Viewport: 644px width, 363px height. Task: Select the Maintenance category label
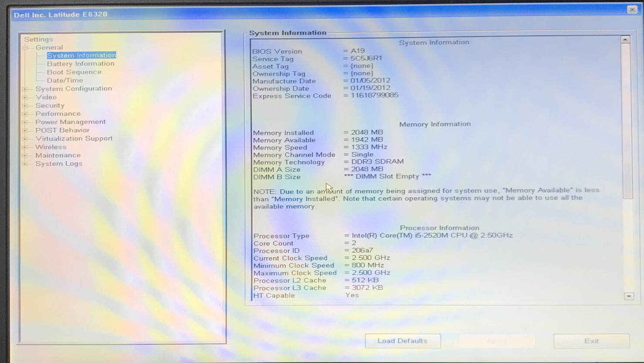[x=58, y=155]
